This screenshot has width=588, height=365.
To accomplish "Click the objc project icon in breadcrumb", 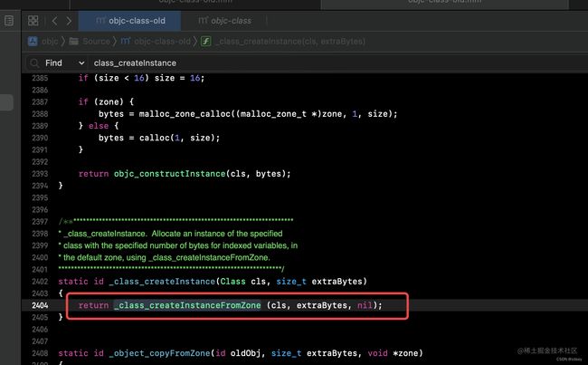I will pos(33,42).
